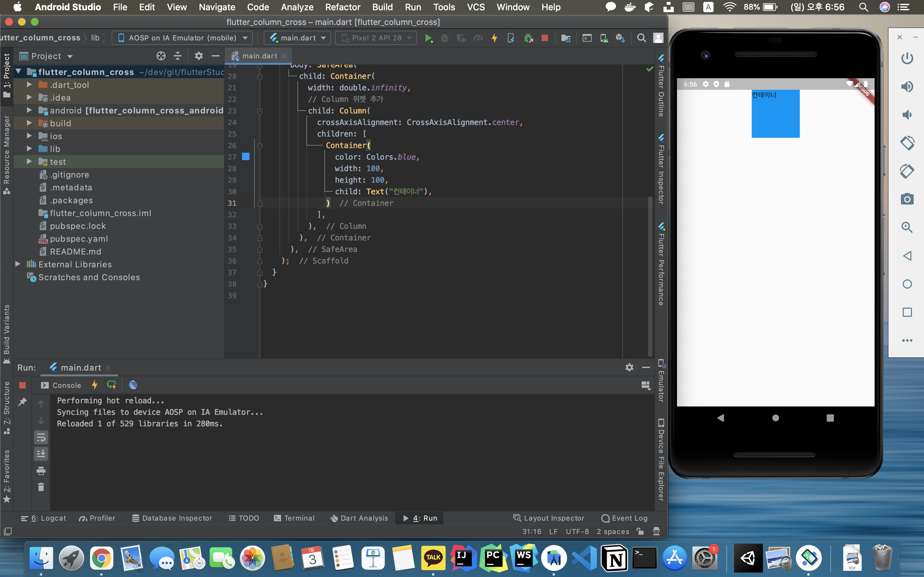Screen dimensions: 924x577
Task: Expand the lib folder in project tree
Action: tap(29, 149)
